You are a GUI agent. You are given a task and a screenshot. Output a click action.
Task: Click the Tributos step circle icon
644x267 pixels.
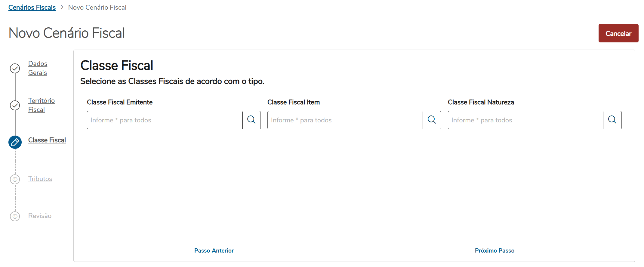pyautogui.click(x=15, y=180)
